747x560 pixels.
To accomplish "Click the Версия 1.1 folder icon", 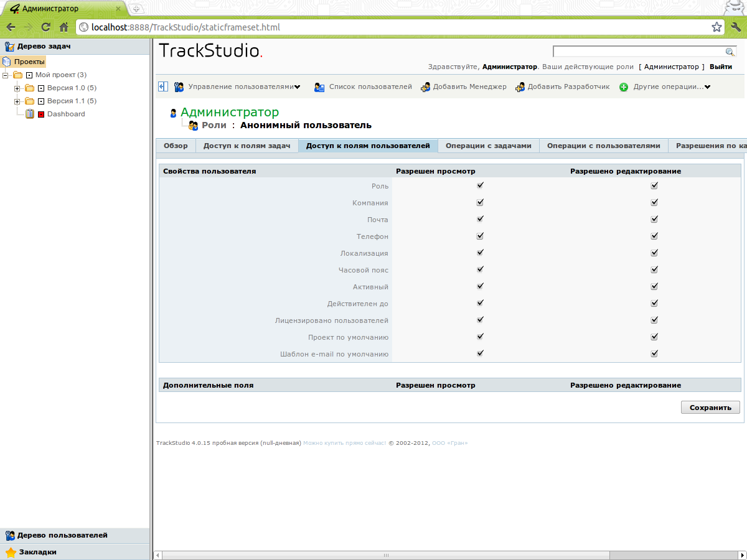I will [29, 101].
